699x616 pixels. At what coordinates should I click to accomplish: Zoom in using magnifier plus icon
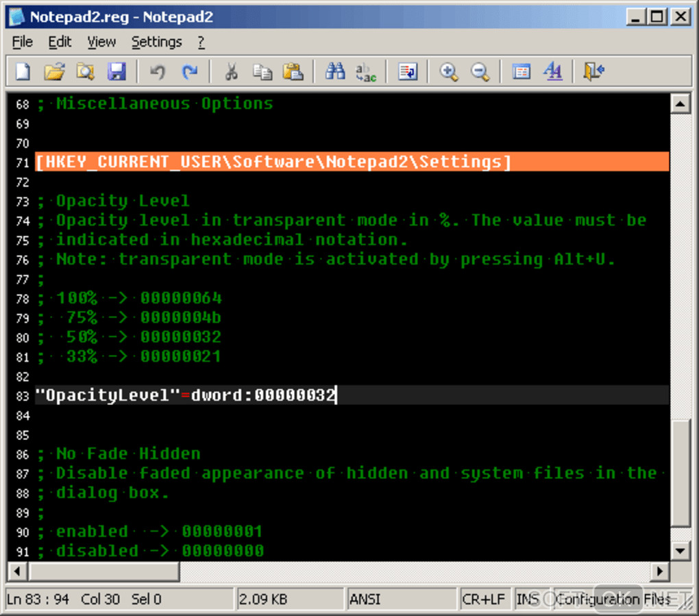click(x=448, y=71)
